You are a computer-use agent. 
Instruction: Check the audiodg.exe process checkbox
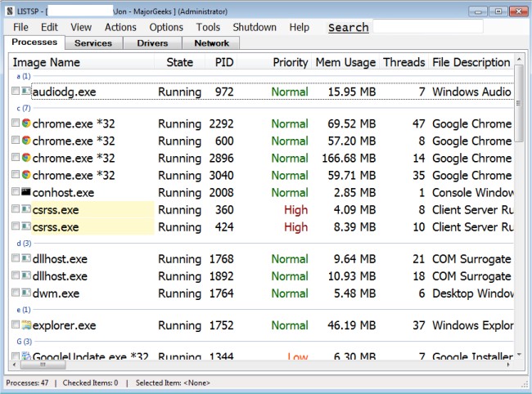[16, 92]
